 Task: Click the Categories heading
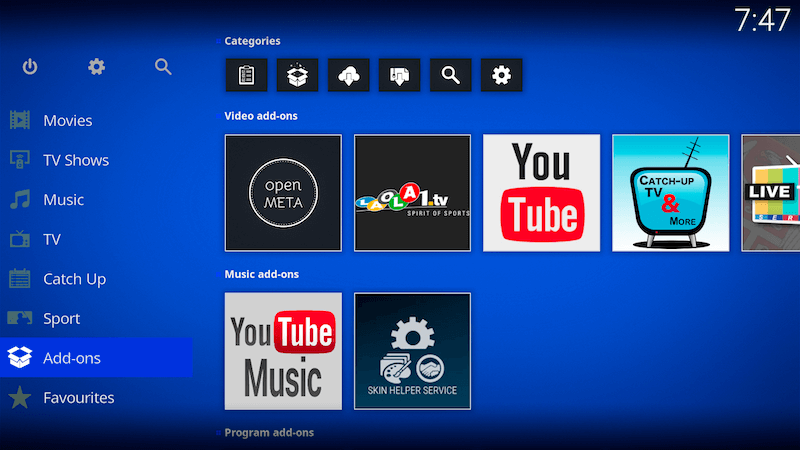point(253,41)
